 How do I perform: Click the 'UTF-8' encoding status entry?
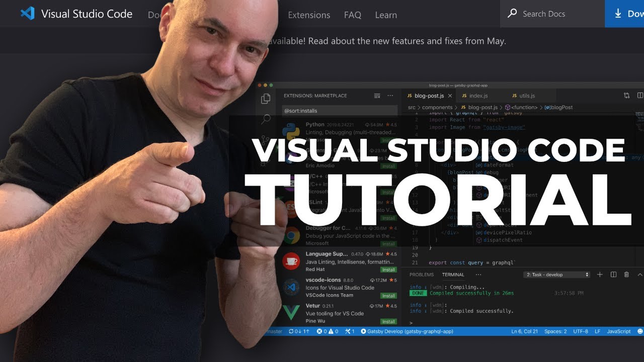pos(580,331)
